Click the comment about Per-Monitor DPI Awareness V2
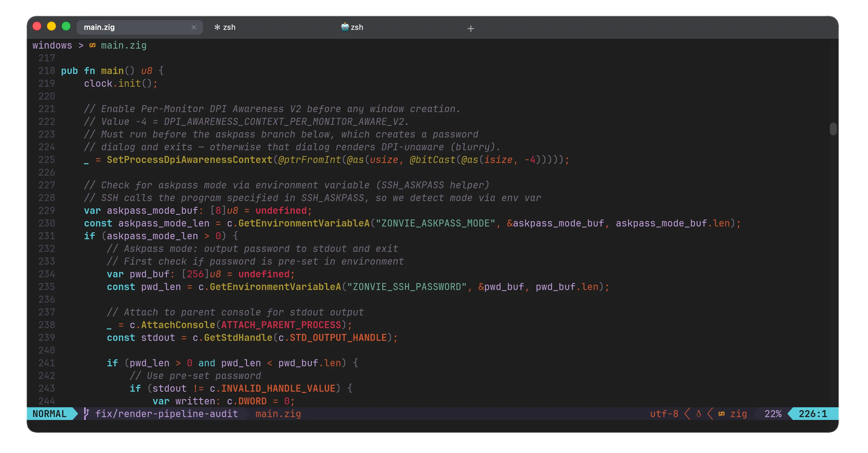 coord(272,109)
